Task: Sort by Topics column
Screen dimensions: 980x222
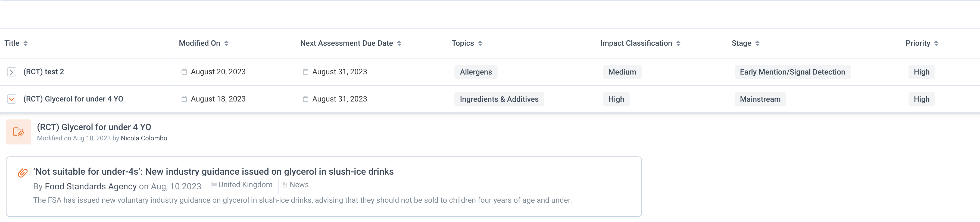Action: click(480, 44)
